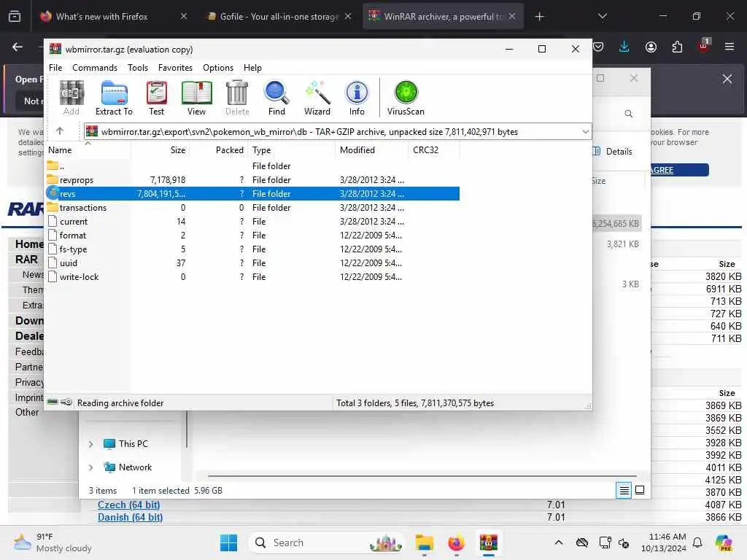Select the uuid file

pyautogui.click(x=252, y=262)
